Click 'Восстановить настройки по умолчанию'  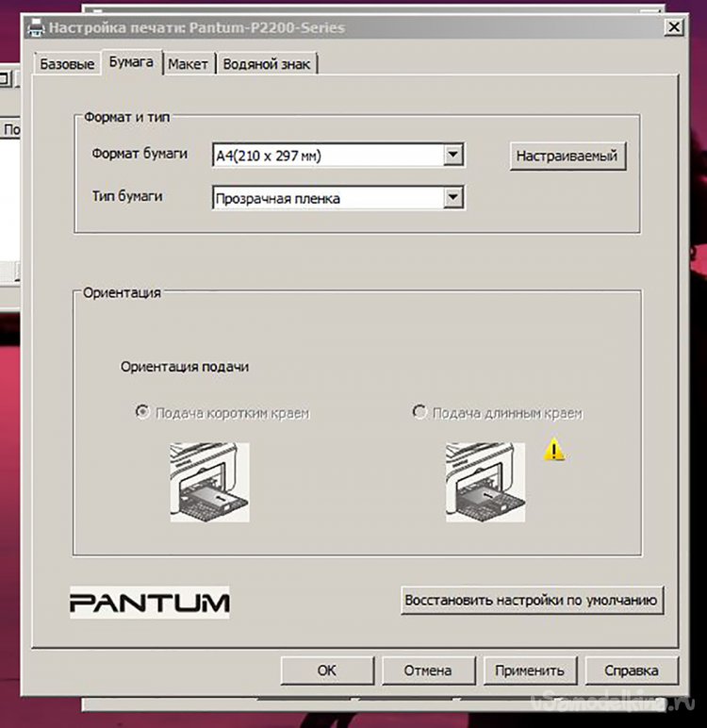532,600
